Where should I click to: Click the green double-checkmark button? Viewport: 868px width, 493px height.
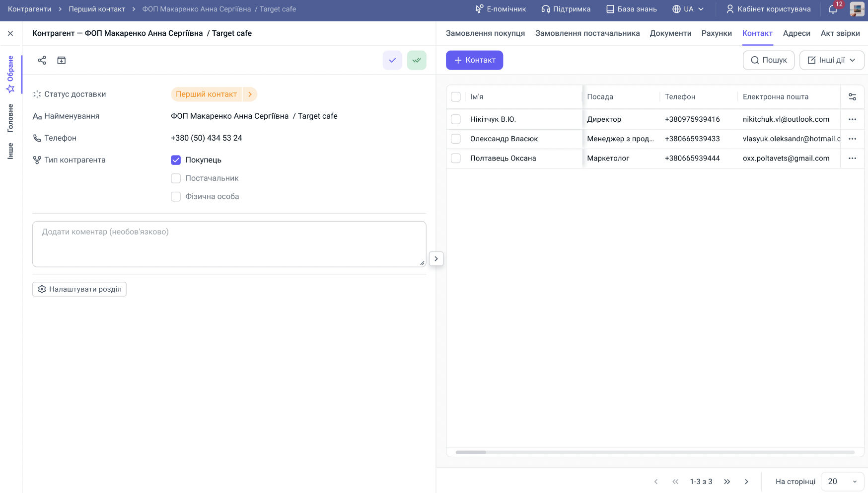pos(417,60)
